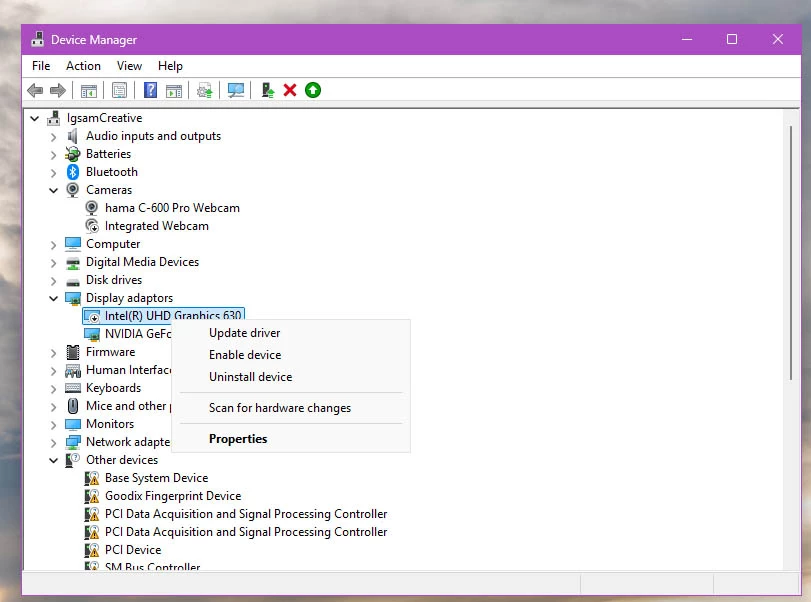Screen dimensions: 811x602
Task: Maximize the Device Manager window
Action: pyautogui.click(x=732, y=39)
